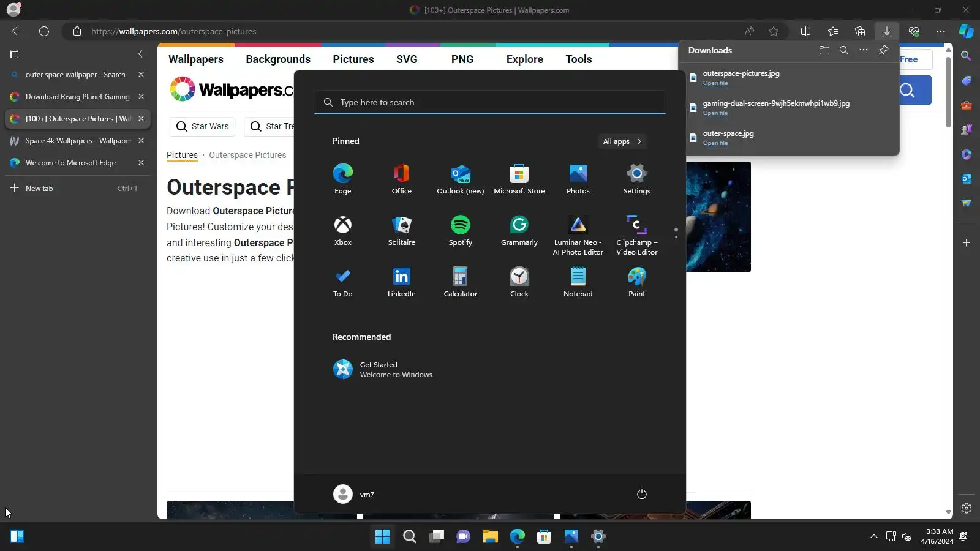Open Outlook (new) pinned app
Viewport: 980px width, 551px height.
pos(461,179)
